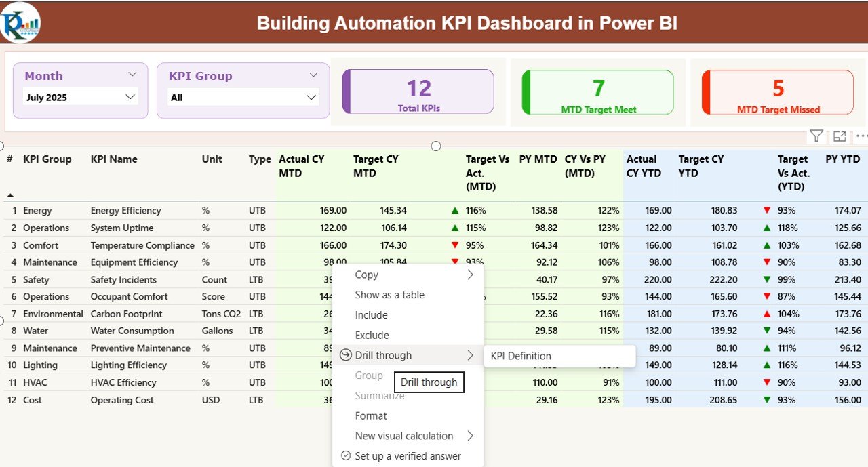Click the 5 MTD Target Missed card
The width and height of the screenshot is (868, 467).
[x=777, y=92]
